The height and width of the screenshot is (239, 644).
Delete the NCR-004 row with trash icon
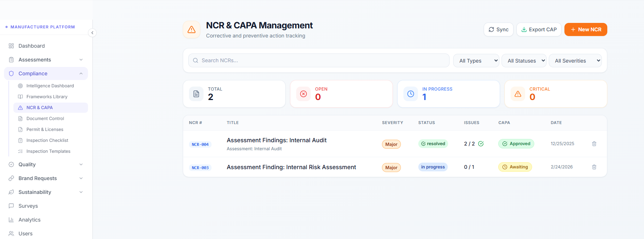coord(594,144)
